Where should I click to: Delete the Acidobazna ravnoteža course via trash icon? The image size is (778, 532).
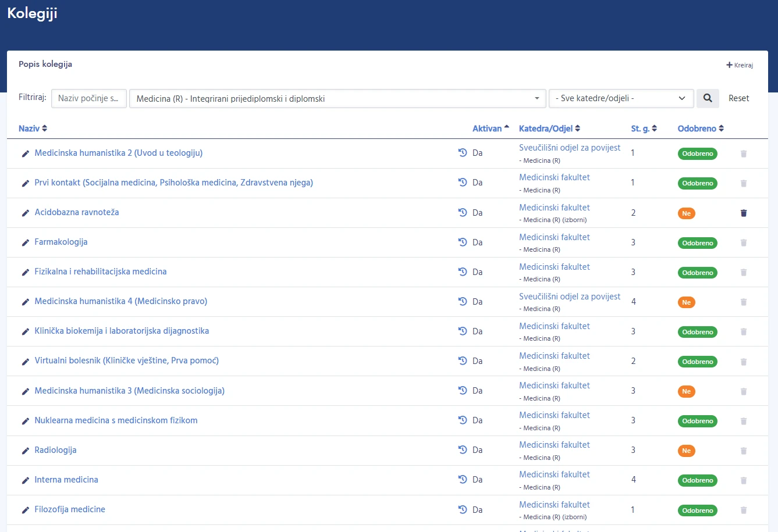[743, 213]
